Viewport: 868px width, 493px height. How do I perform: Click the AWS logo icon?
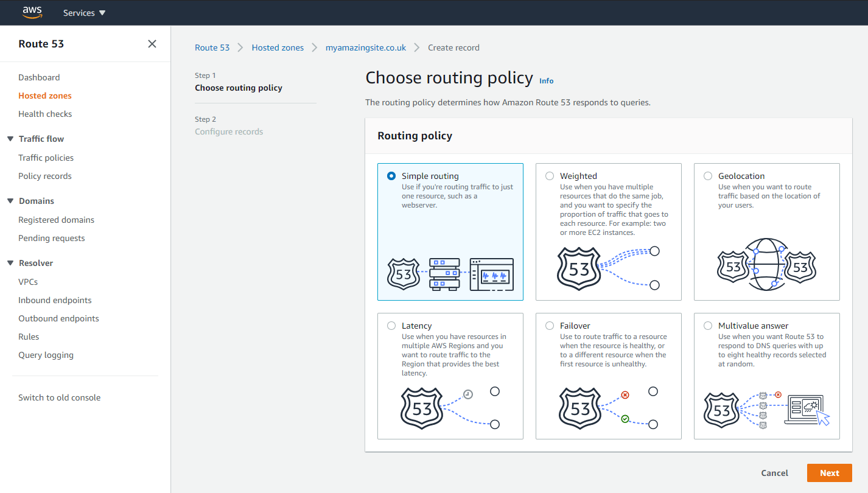[x=32, y=12]
